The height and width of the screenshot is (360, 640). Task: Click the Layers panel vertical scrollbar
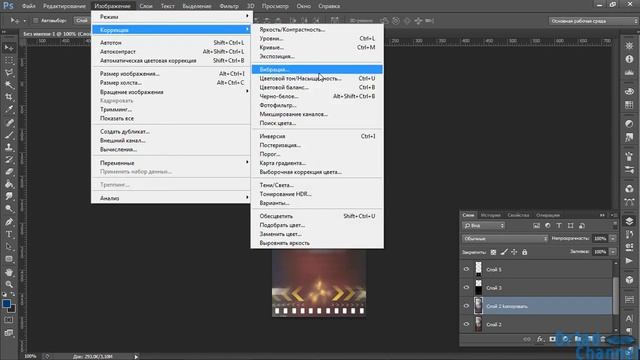click(615, 296)
